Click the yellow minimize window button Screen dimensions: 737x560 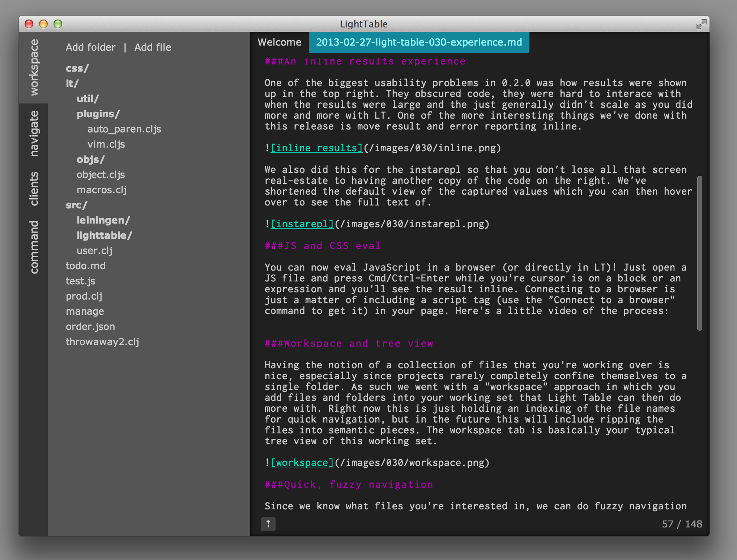[x=43, y=24]
